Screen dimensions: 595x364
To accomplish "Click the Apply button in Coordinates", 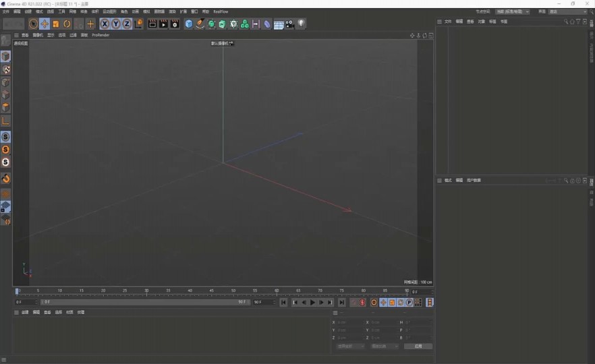I will pos(418,346).
